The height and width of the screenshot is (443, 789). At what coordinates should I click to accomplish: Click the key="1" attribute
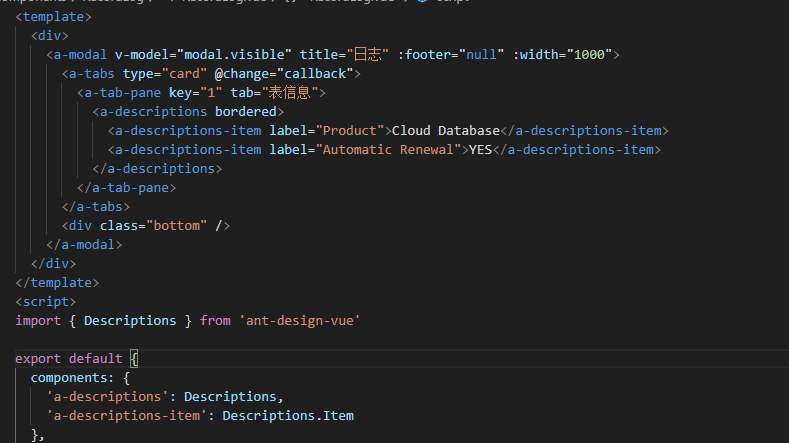tap(196, 93)
